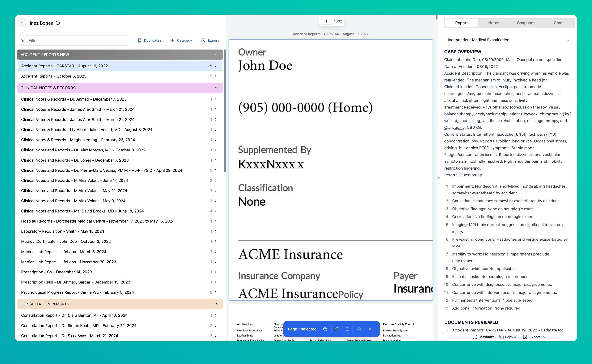Maximize the report panel
The height and width of the screenshot is (364, 592).
[484, 337]
